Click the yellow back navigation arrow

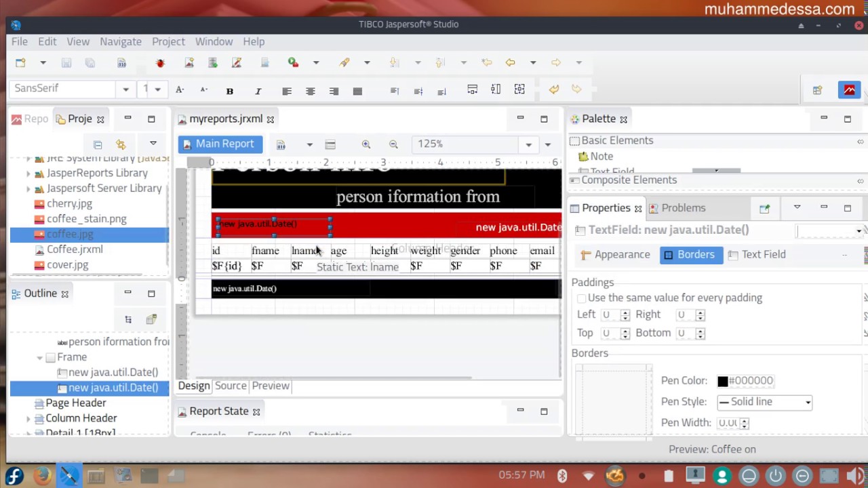point(510,62)
